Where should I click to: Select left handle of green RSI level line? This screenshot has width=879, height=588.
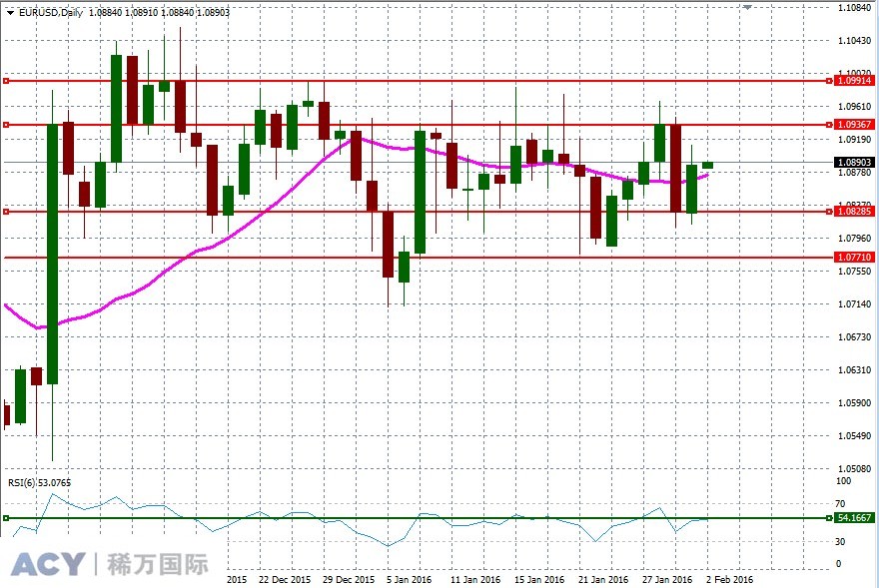pyautogui.click(x=6, y=518)
